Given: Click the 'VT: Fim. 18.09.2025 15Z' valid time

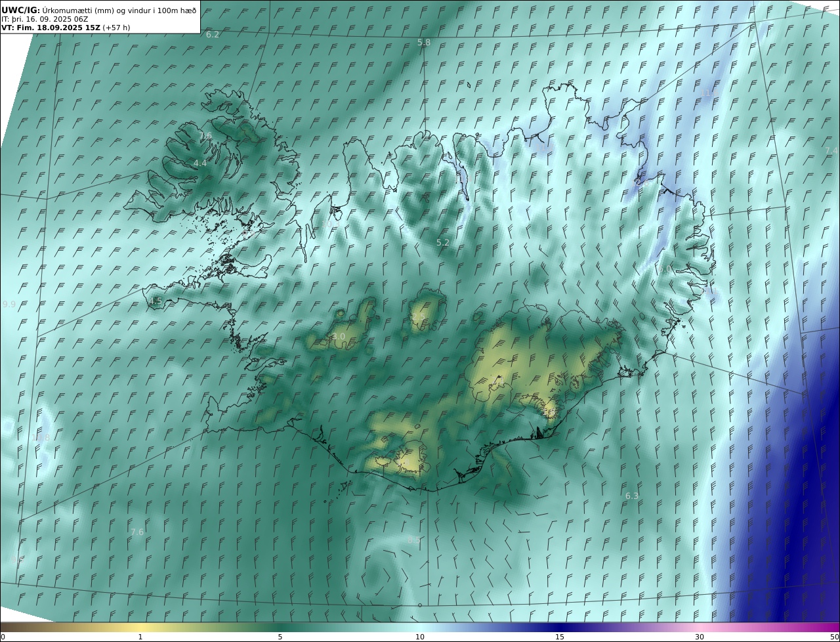Looking at the screenshot, I should [x=51, y=28].
